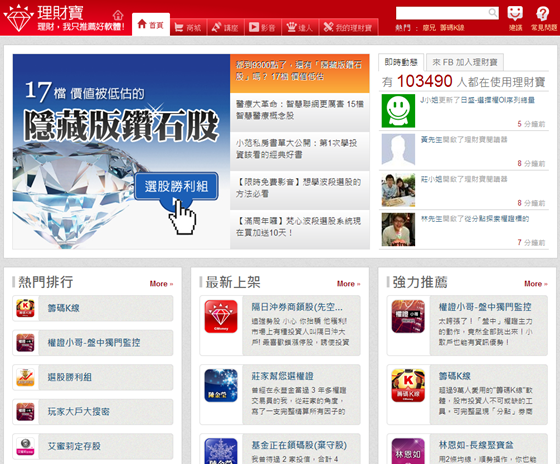Open the 隱藏版鑽石股 diamond banner image
Viewport: 560px width, 464px height.
(x=121, y=151)
